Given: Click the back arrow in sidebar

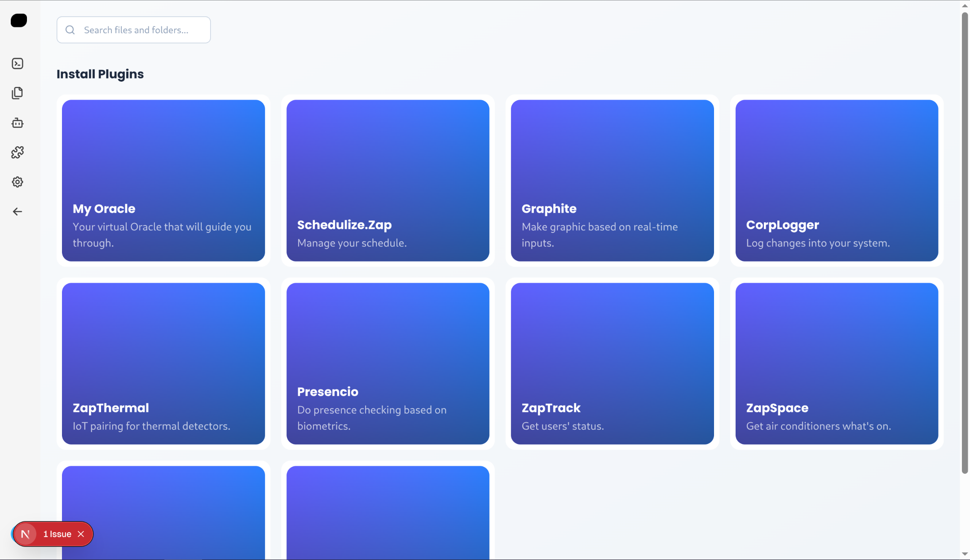Looking at the screenshot, I should 18,211.
